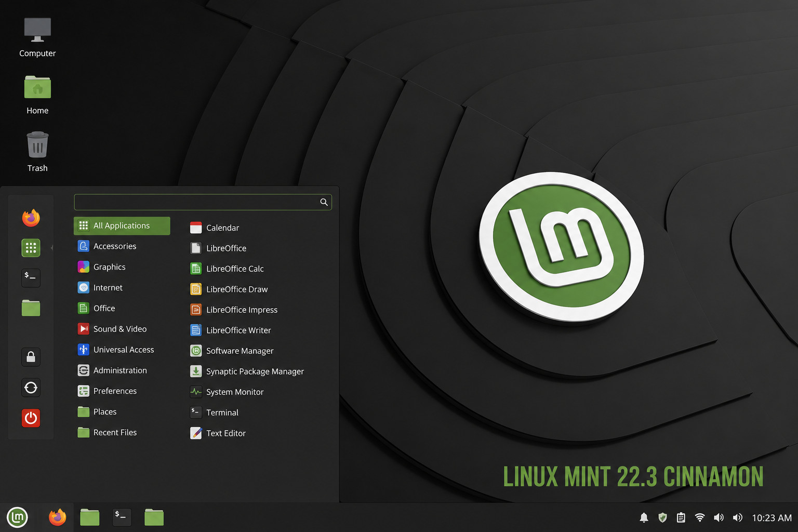Image resolution: width=798 pixels, height=532 pixels.
Task: Open Firefox from the bottom panel
Action: (x=58, y=517)
